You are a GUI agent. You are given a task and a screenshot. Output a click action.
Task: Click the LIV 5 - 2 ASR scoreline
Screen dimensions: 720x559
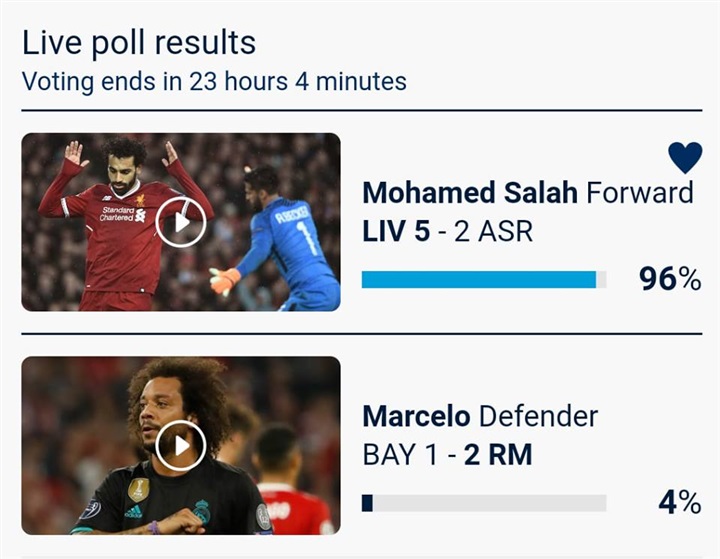448,231
